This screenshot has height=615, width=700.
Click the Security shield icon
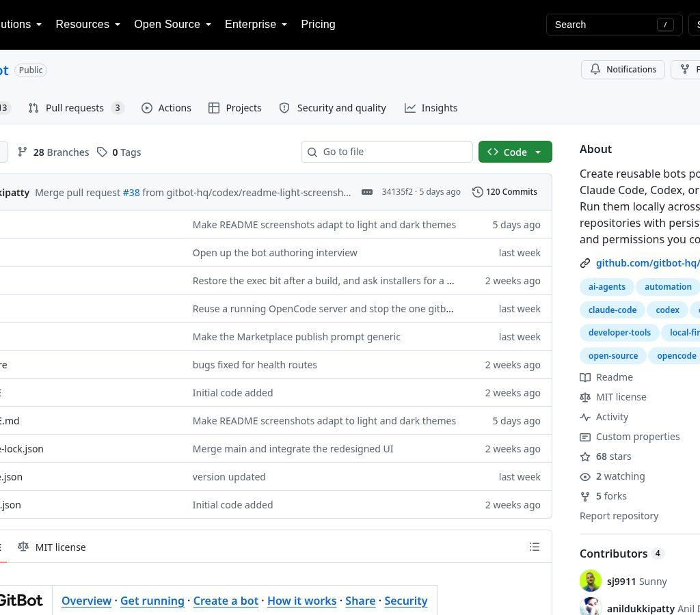(x=284, y=108)
